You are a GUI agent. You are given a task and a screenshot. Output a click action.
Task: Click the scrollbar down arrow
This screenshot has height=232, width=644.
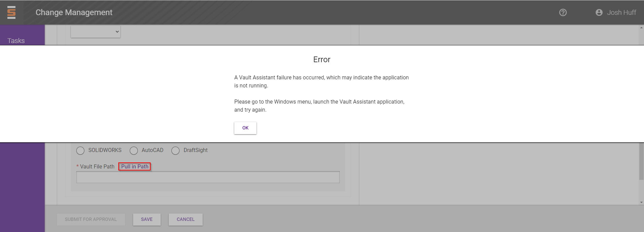641,202
